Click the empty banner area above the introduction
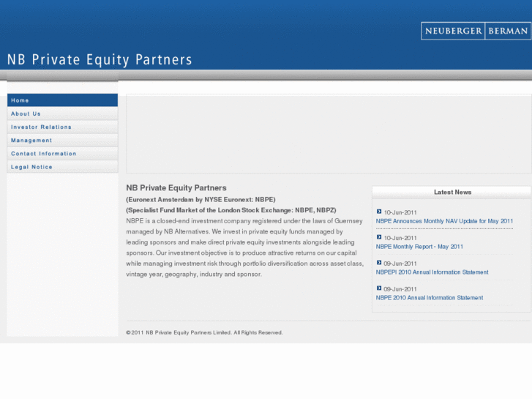 [x=329, y=134]
